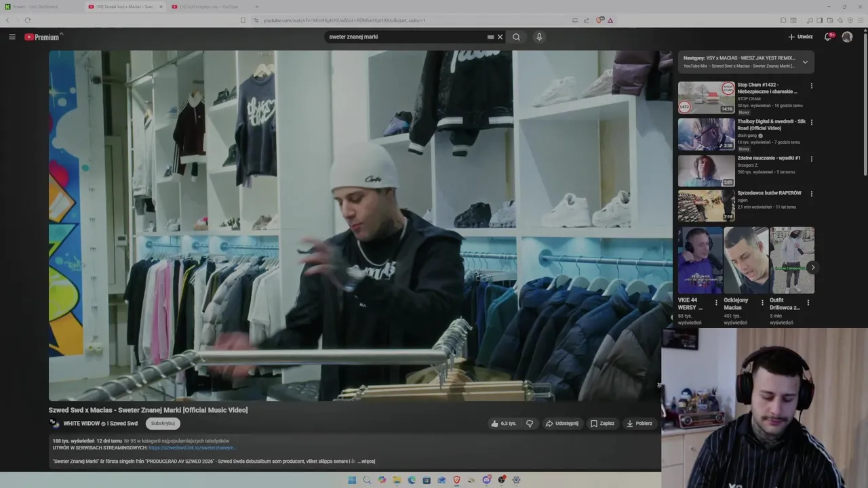The height and width of the screenshot is (488, 868).
Task: Open Zdalne nauczanie - wpadki #1 thumbnail
Action: 706,171
